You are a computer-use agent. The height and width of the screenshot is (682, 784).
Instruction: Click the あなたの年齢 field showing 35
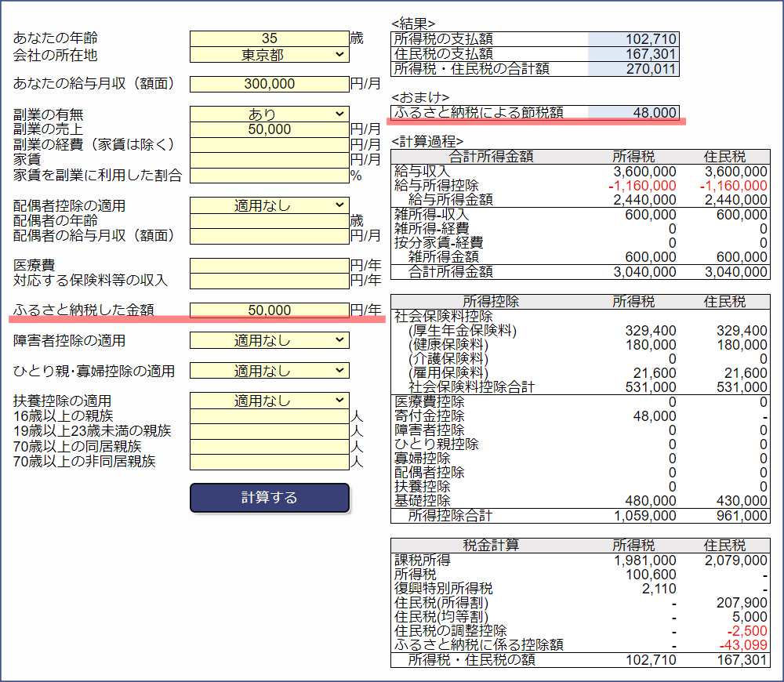click(x=270, y=38)
